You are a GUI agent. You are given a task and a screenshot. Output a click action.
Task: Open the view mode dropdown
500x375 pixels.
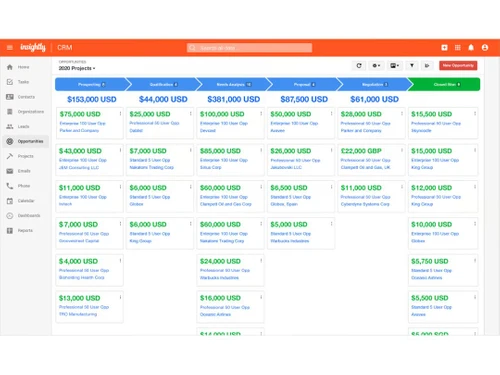pyautogui.click(x=395, y=66)
